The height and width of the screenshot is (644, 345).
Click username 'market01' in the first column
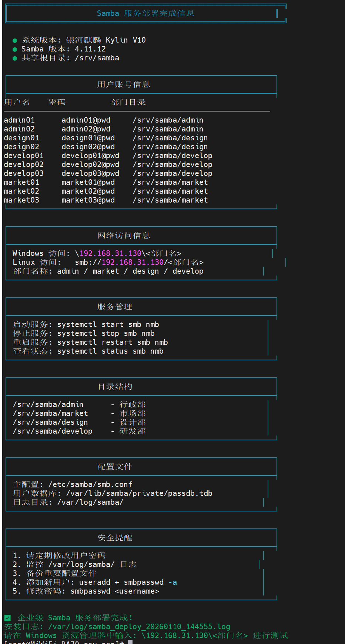(21, 182)
